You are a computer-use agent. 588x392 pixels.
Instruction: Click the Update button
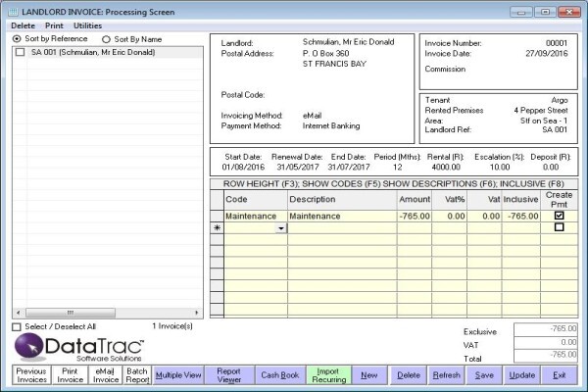click(x=522, y=375)
